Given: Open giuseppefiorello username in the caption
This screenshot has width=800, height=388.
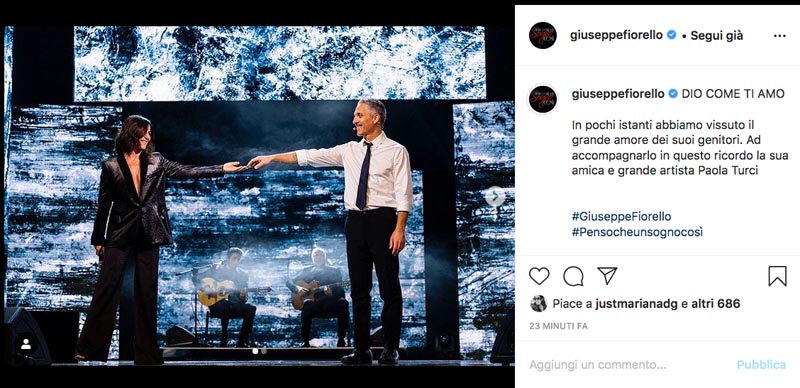Looking at the screenshot, I should tap(618, 94).
